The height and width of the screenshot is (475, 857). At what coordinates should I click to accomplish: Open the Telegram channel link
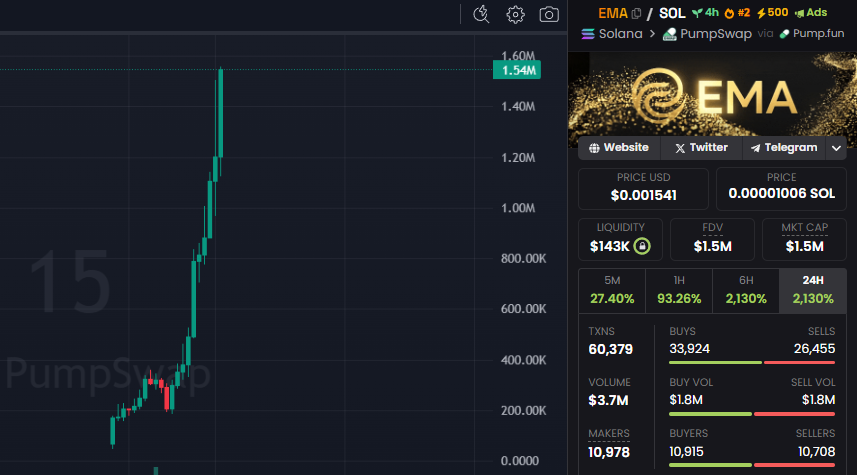tap(784, 148)
